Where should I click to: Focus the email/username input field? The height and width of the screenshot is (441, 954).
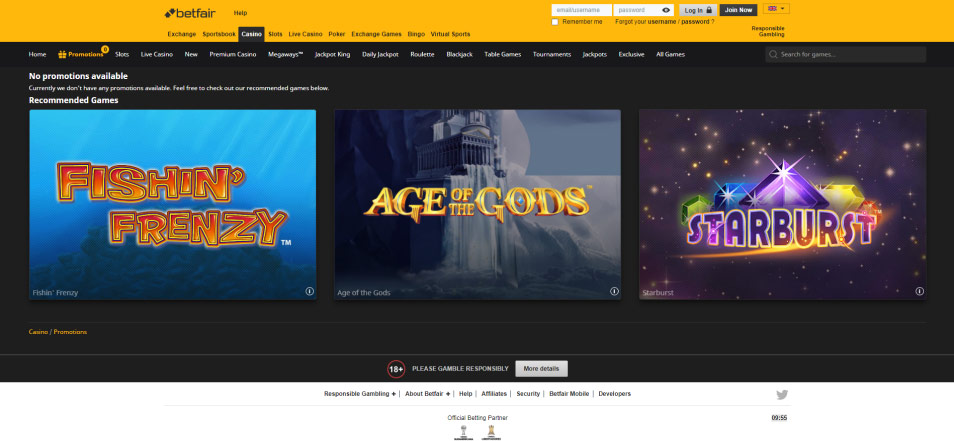[582, 10]
